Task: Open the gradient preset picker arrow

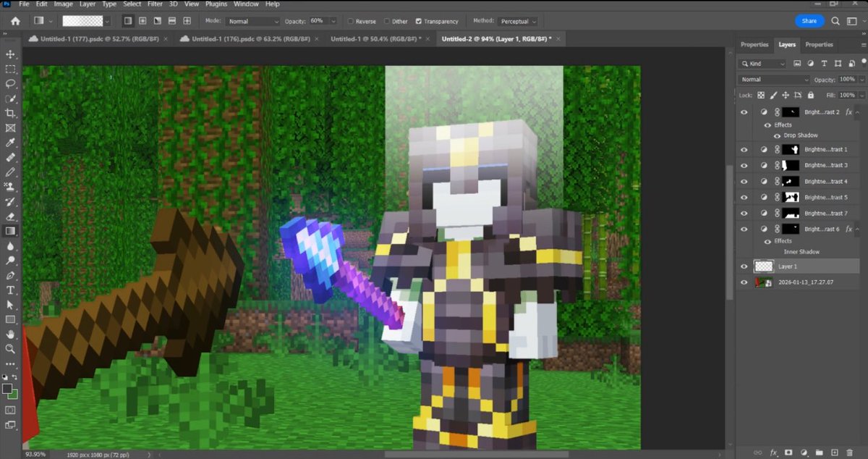Action: 107,22
